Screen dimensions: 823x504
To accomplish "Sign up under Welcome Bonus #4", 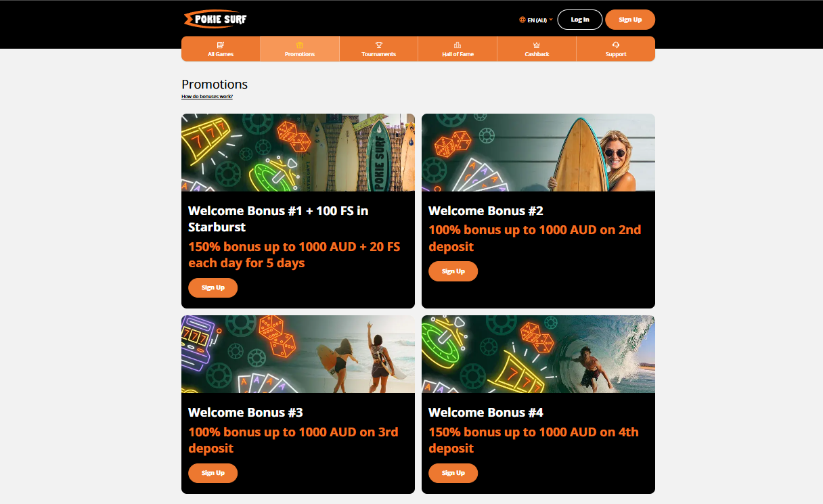I will point(453,473).
